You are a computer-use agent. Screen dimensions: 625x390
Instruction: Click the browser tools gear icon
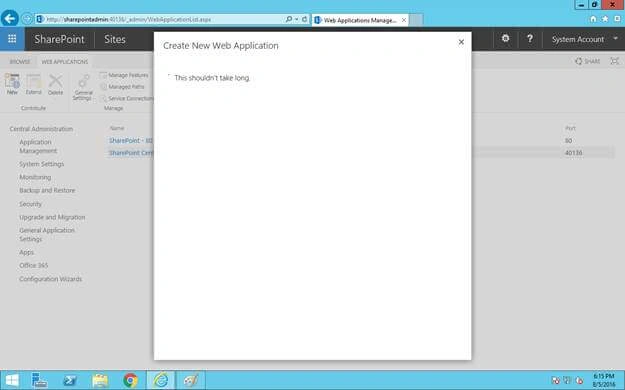(x=617, y=19)
